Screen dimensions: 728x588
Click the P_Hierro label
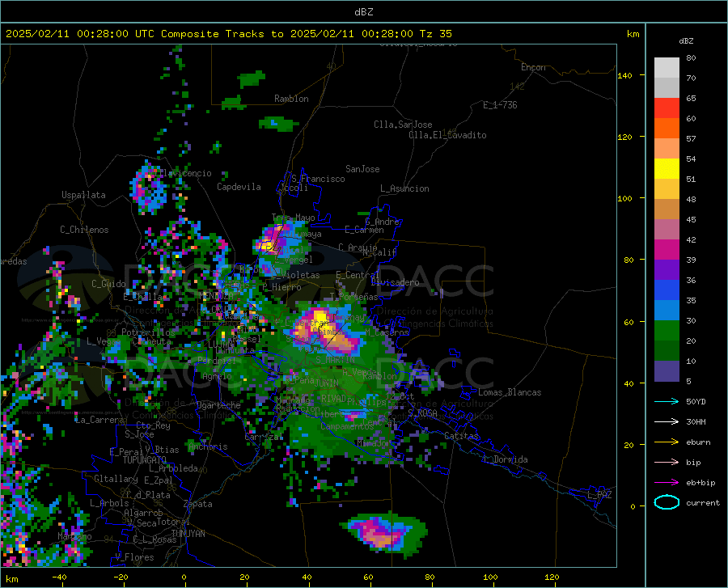[281, 287]
